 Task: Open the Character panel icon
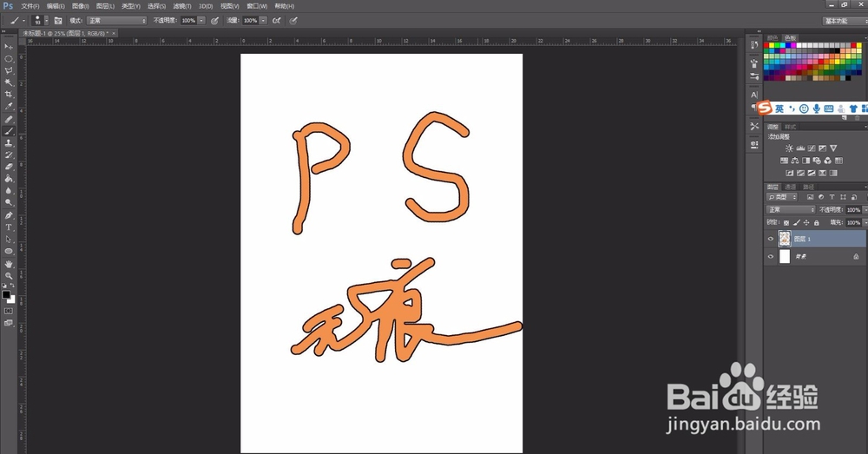pos(754,95)
